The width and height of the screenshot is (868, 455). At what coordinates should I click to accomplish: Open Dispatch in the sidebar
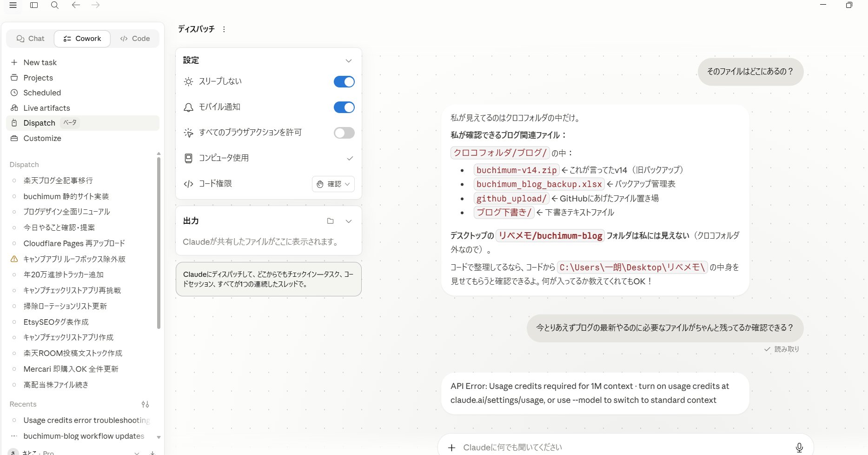pos(83,123)
